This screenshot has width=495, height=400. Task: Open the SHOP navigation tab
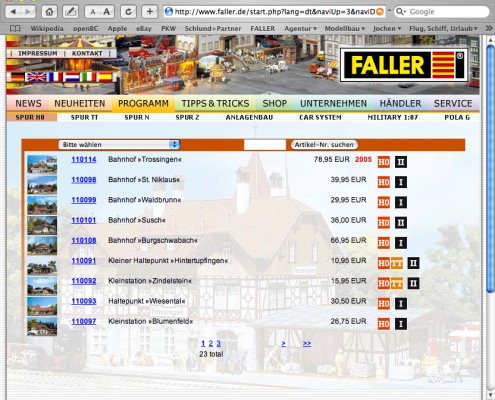tap(274, 104)
